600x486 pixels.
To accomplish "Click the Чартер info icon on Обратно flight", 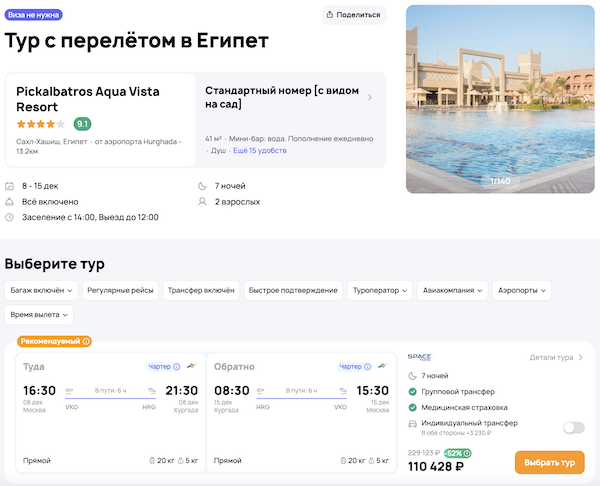I will 366,367.
